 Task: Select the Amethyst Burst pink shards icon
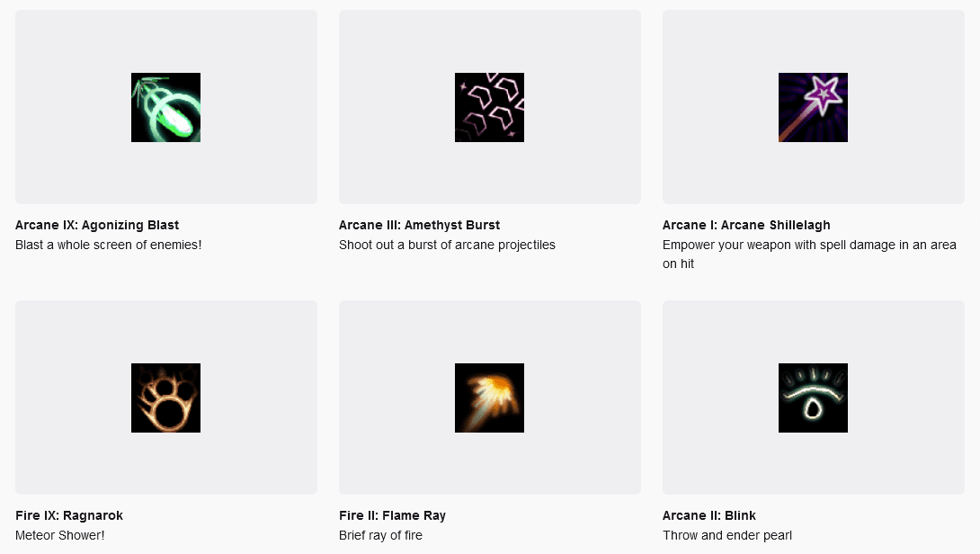pyautogui.click(x=489, y=107)
